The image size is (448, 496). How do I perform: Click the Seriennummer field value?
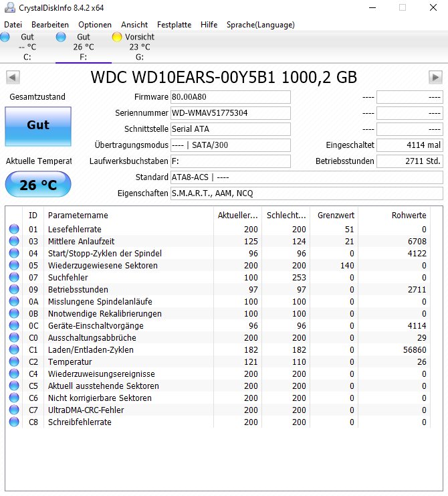pos(231,113)
